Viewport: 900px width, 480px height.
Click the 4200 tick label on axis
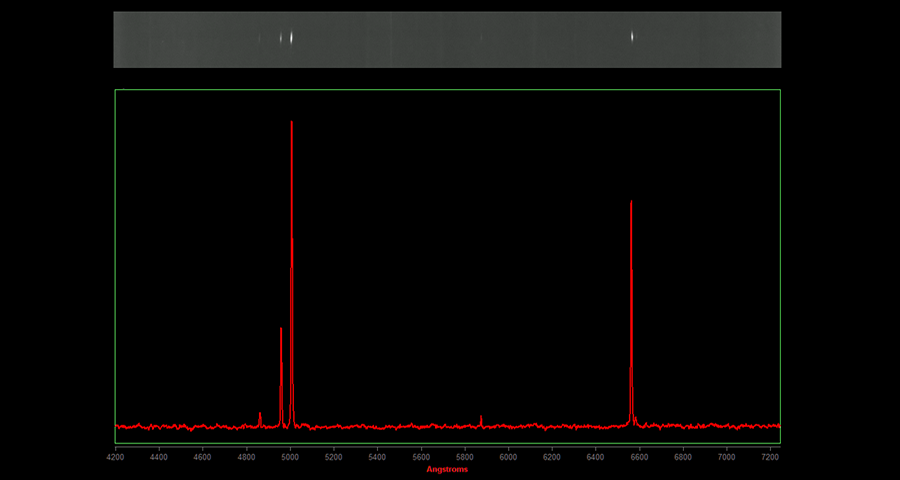coord(115,457)
